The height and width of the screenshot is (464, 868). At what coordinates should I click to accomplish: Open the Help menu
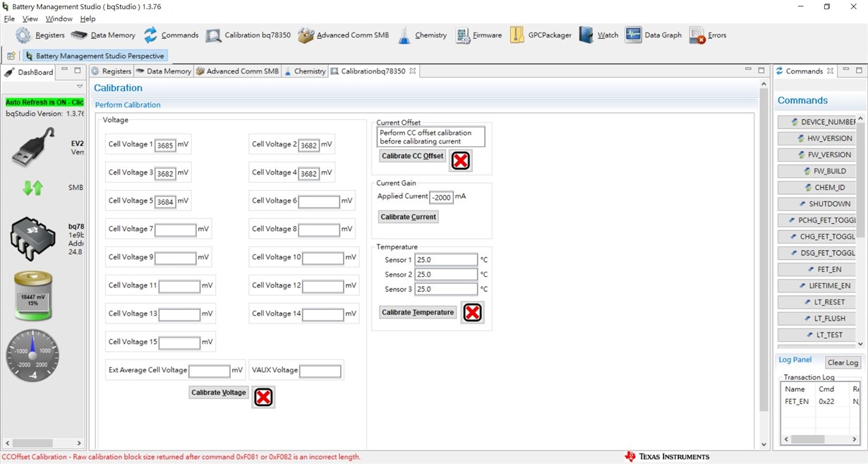coord(88,19)
